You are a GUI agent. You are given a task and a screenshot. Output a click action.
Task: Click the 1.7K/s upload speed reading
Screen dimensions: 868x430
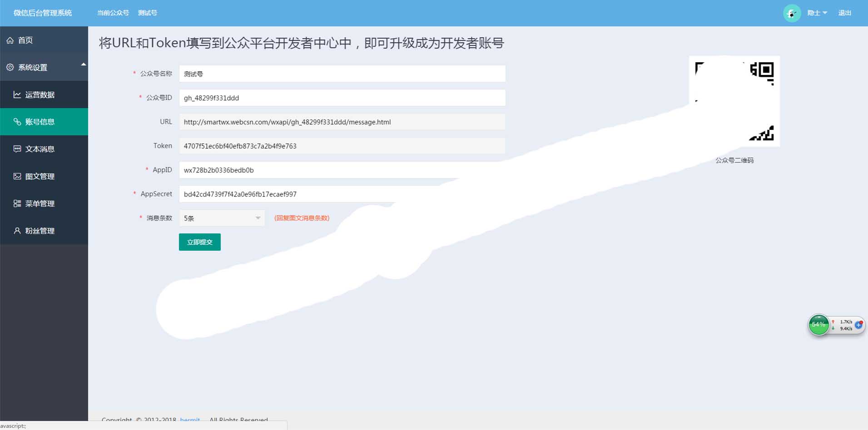846,322
